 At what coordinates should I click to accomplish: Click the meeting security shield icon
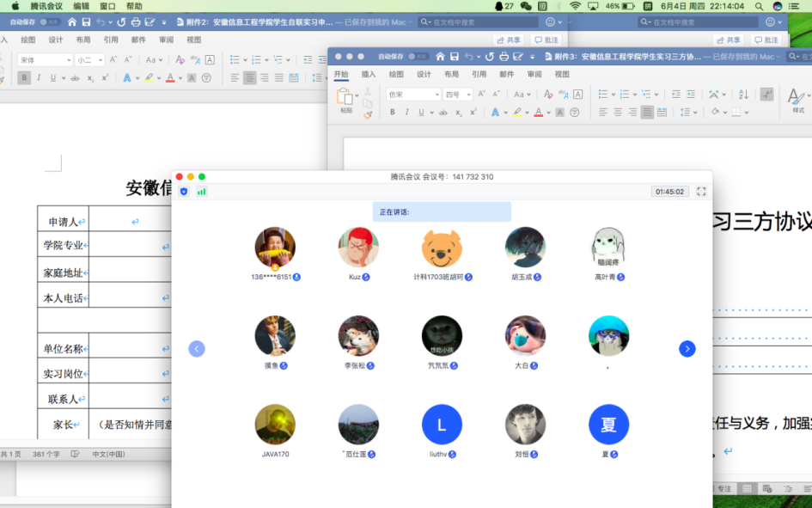(184, 192)
